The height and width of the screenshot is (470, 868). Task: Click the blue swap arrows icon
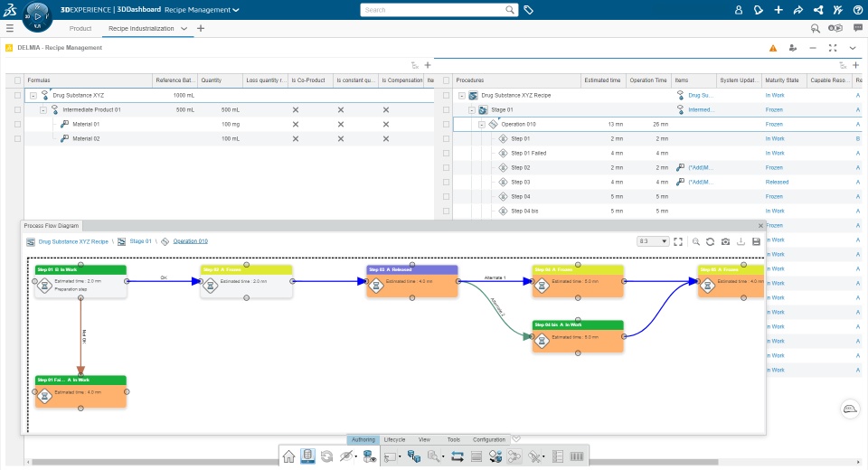point(458,456)
